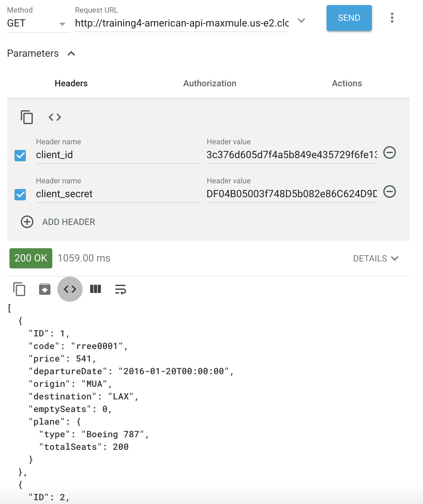Click ADD HEADER
Viewport: 423px width, 504px height.
tap(58, 222)
